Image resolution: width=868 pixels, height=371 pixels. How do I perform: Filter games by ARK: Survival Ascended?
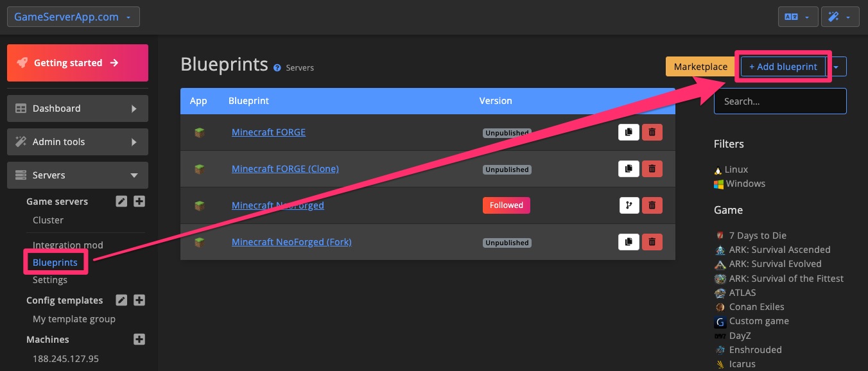779,250
